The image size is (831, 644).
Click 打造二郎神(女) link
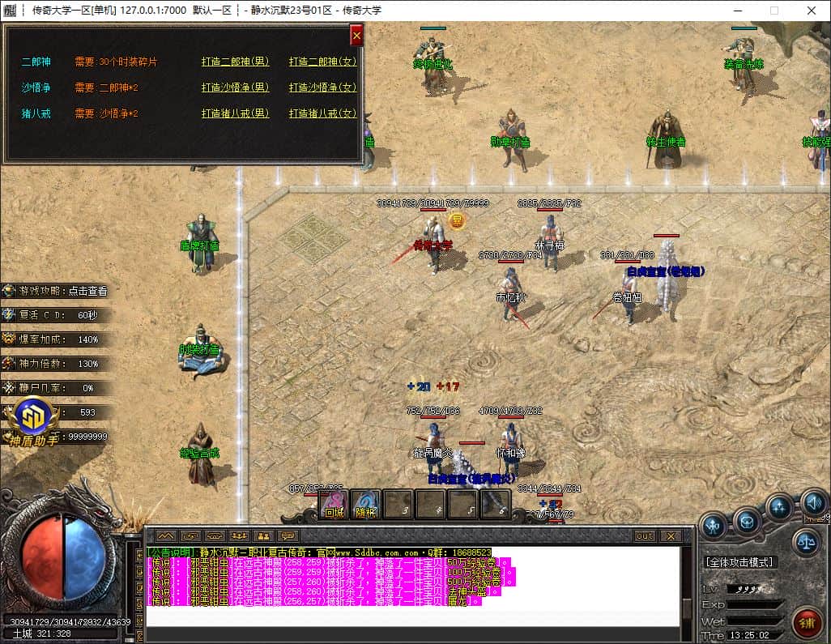[x=322, y=62]
